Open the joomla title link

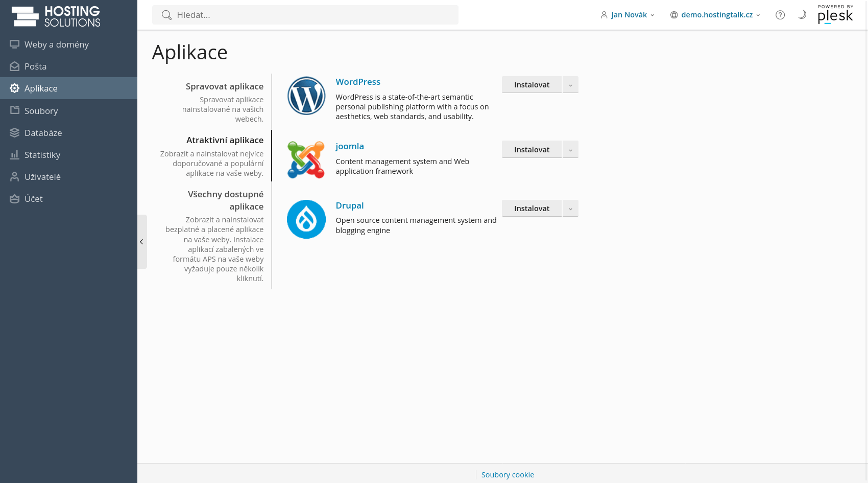(350, 146)
